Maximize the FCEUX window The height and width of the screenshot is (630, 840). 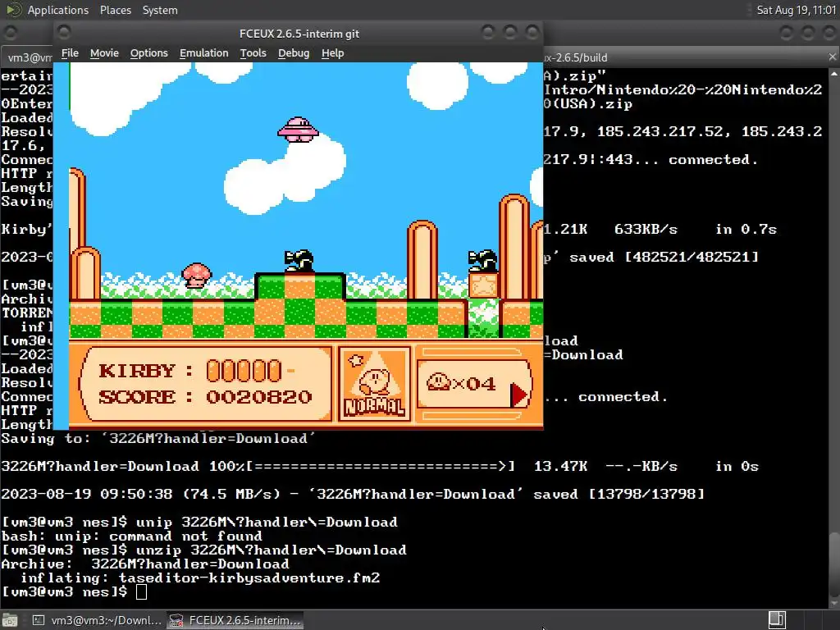(510, 33)
